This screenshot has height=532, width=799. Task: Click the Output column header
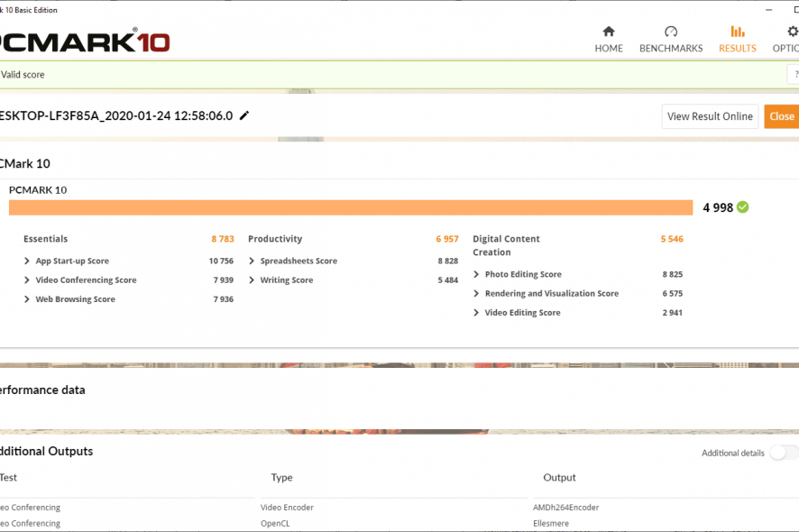559,478
